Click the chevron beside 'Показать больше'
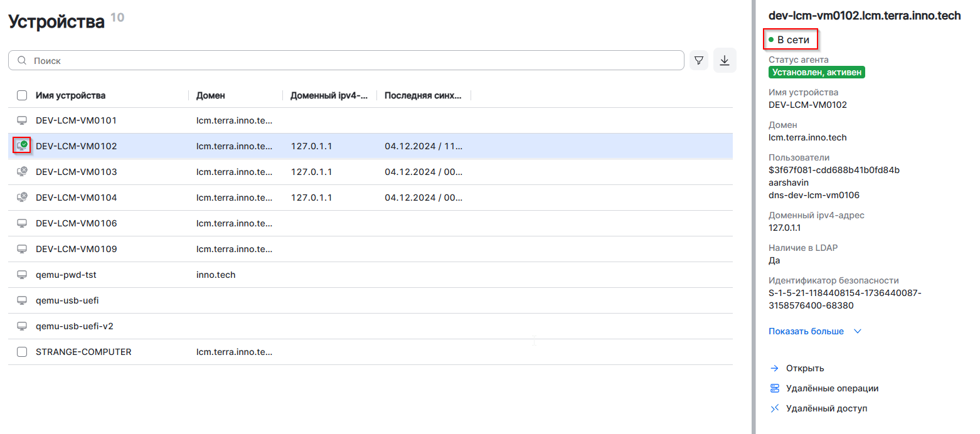980x434 pixels. click(858, 331)
